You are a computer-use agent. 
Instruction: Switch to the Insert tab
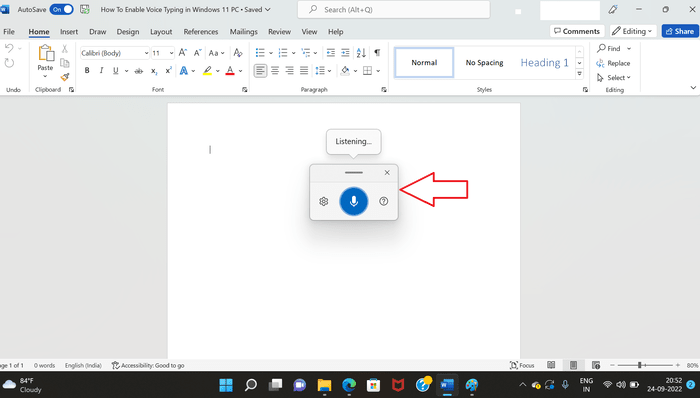tap(69, 32)
